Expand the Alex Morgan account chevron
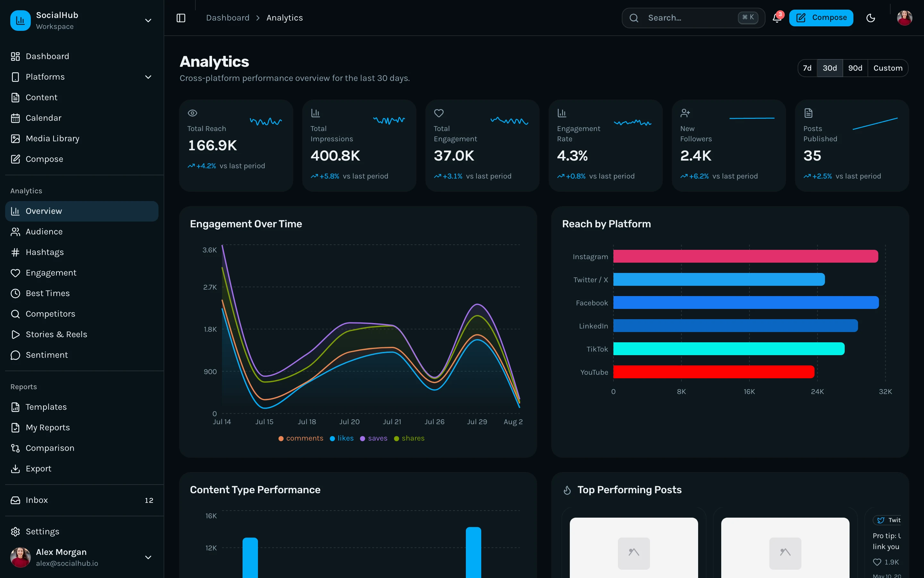This screenshot has width=924, height=578. point(148,557)
